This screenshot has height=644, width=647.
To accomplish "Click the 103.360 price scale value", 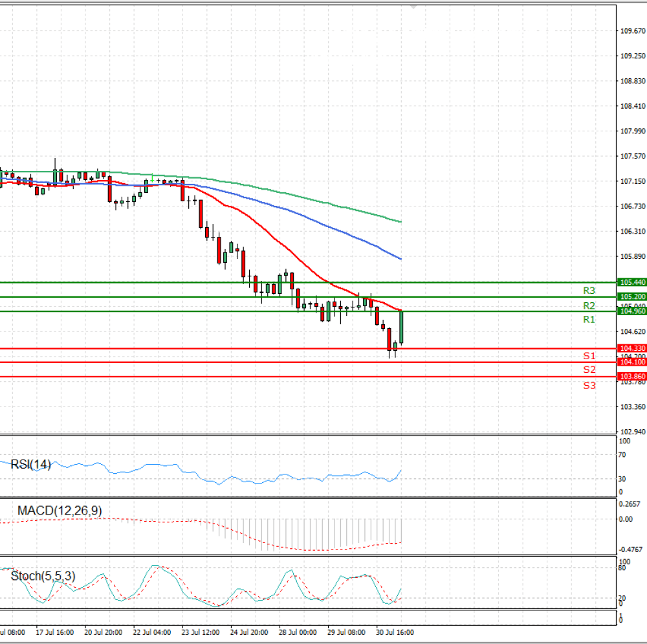I will (x=633, y=406).
